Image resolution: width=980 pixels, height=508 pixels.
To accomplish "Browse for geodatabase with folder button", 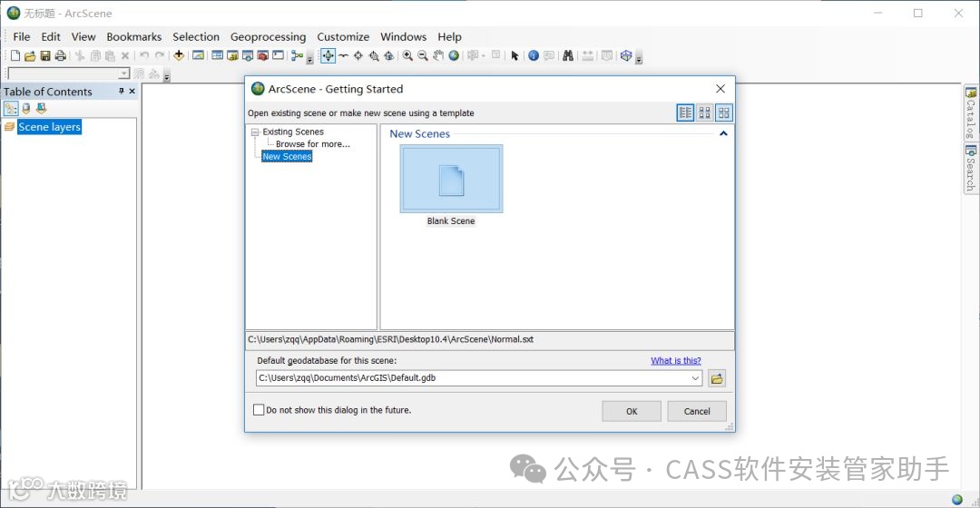I will coord(717,378).
